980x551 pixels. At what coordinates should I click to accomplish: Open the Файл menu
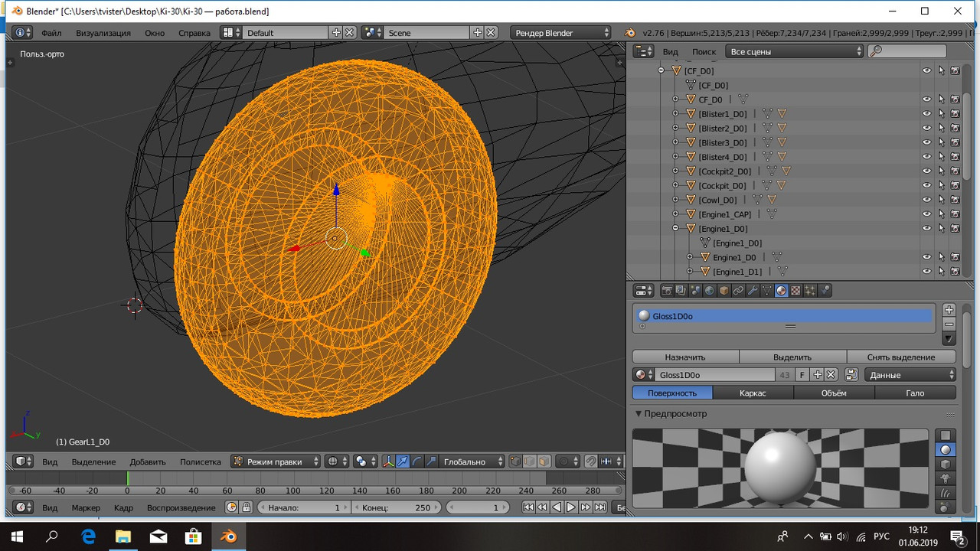tap(51, 33)
